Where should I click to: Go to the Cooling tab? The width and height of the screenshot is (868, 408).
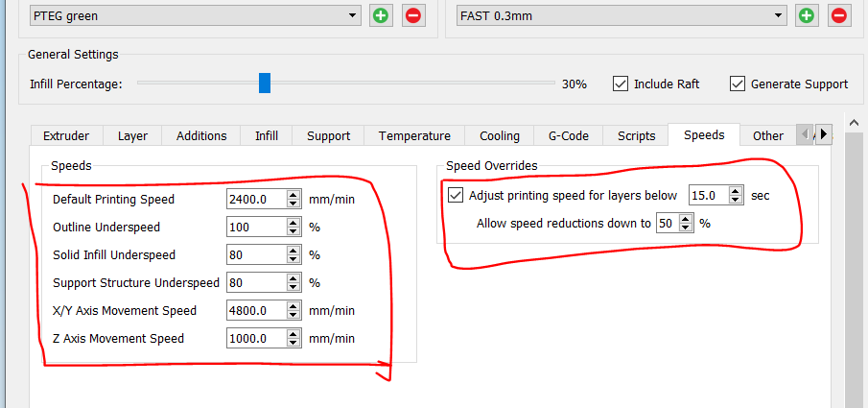point(500,136)
